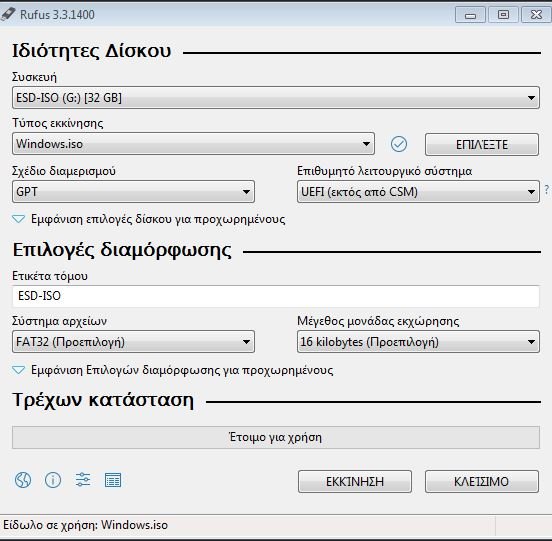Viewport: 552px width, 541px height.
Task: Click the Τρέχων κατάσταση heading
Action: click(x=103, y=400)
